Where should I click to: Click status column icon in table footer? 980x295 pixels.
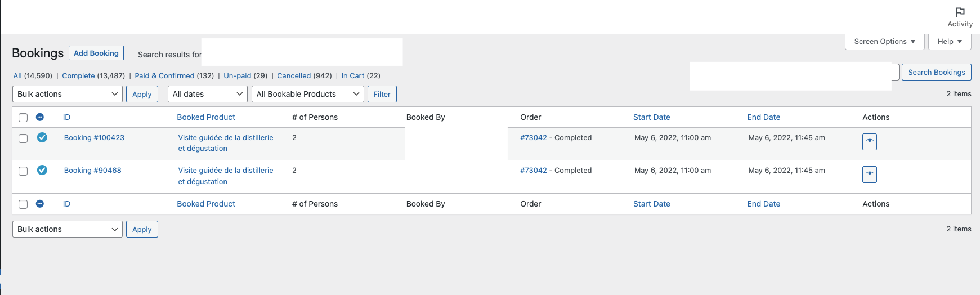40,204
